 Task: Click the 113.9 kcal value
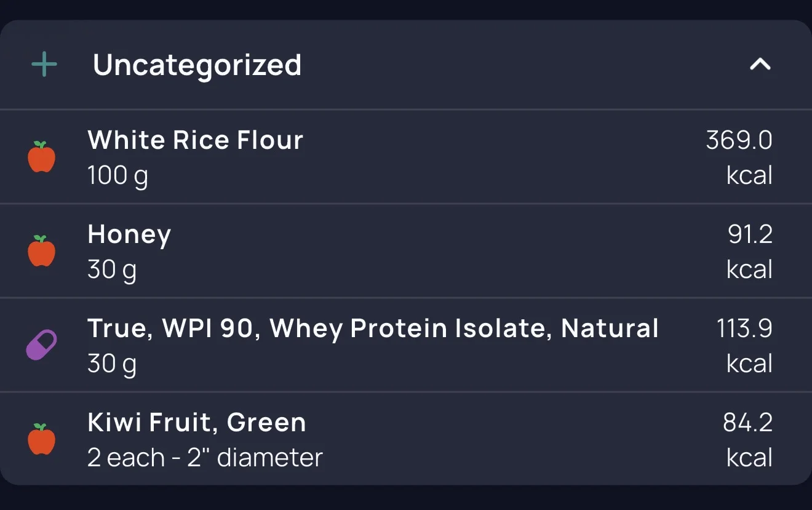[x=744, y=346]
